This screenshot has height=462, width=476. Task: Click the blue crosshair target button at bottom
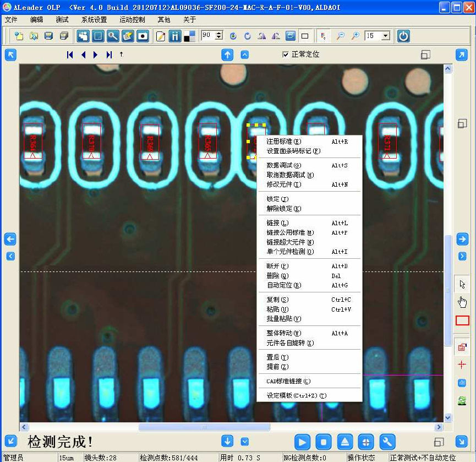tap(366, 442)
